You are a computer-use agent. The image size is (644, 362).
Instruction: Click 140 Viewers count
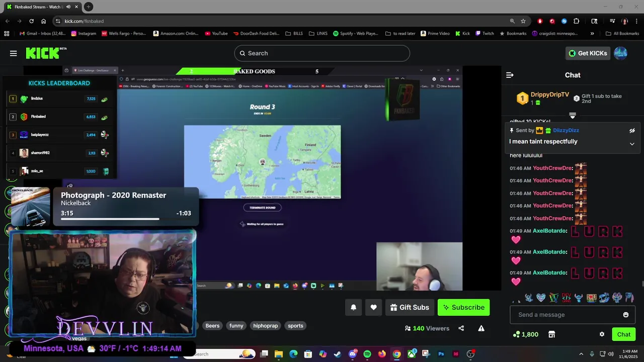tap(427, 328)
